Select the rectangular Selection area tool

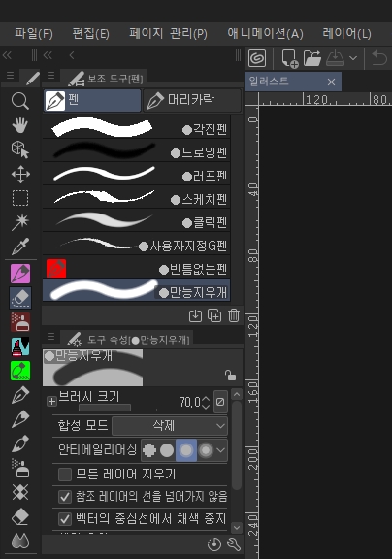(x=20, y=198)
